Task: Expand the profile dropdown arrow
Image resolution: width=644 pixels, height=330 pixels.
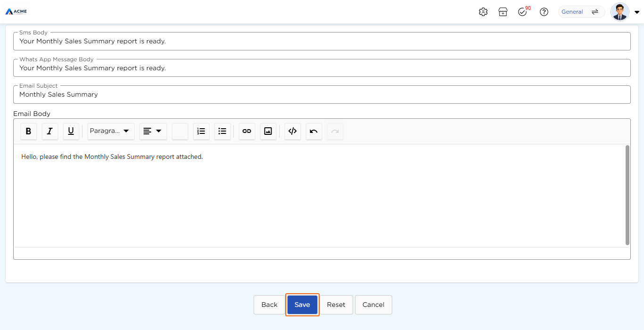Action: pos(637,12)
